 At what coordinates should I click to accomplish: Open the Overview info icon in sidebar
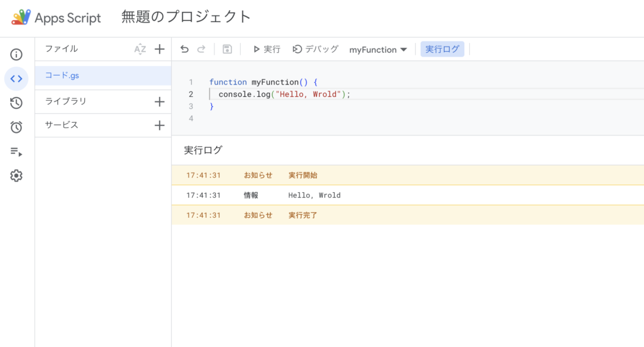pyautogui.click(x=16, y=54)
